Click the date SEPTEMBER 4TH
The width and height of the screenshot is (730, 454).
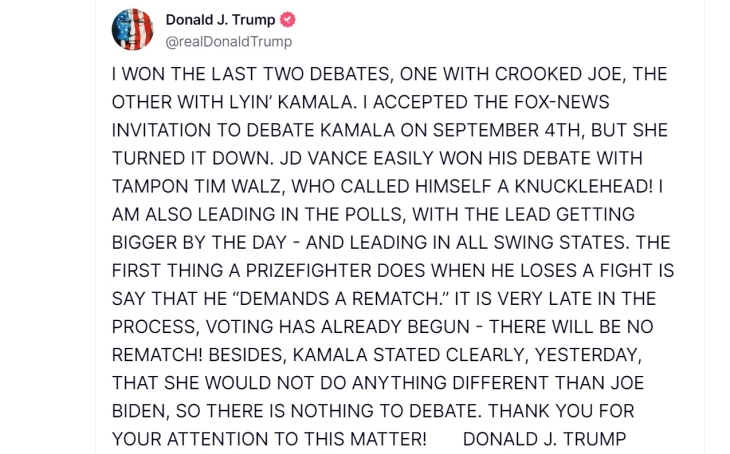point(507,130)
